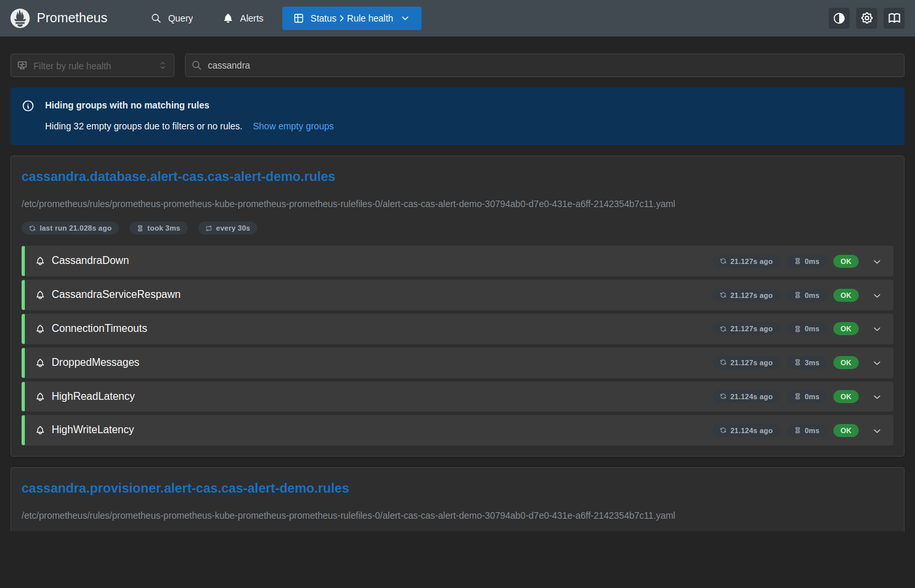The image size is (915, 588).
Task: Select the ConnectionTimeouts rule name
Action: point(99,329)
